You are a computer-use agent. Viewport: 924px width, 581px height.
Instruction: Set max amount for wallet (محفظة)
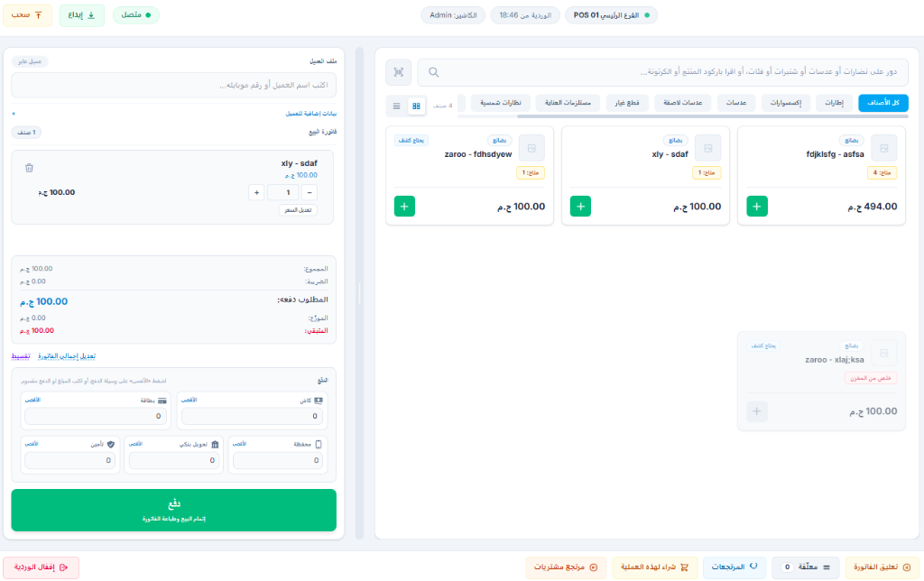coord(239,444)
